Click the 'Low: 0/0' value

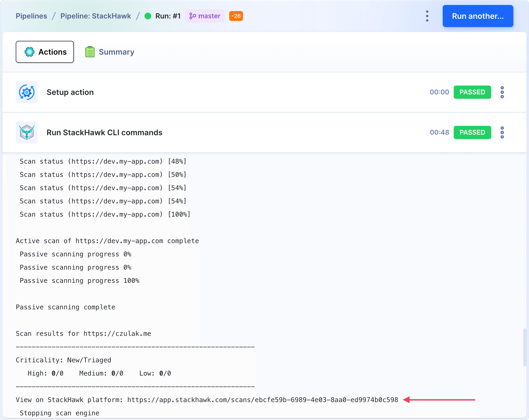tap(155, 373)
